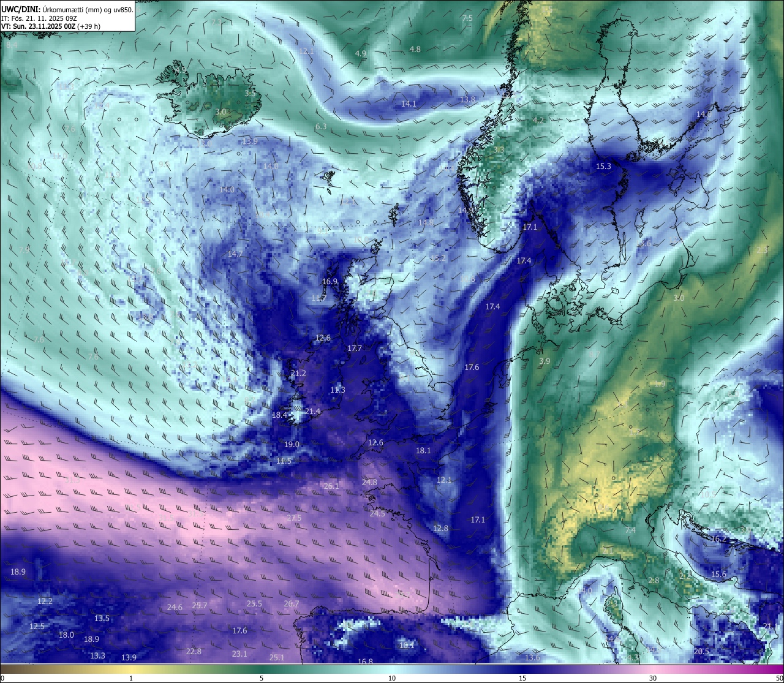Select the 4.8 value label

[x=415, y=49]
